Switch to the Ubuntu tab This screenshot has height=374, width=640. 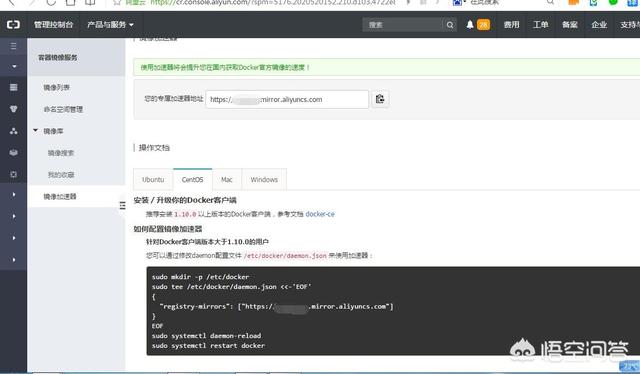click(153, 180)
